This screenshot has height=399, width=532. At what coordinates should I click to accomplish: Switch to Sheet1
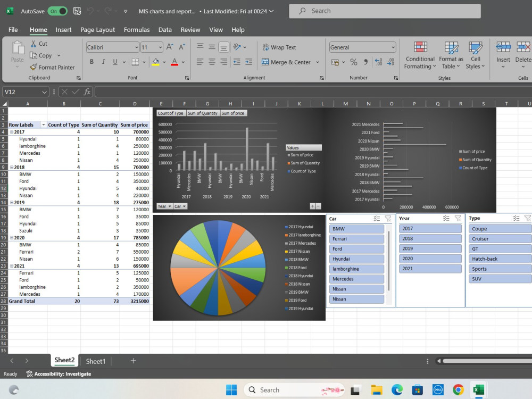pos(96,361)
